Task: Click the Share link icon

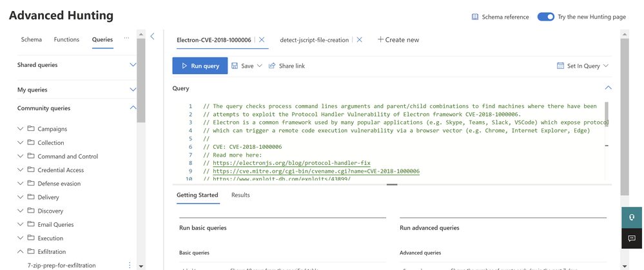Action: pos(272,66)
